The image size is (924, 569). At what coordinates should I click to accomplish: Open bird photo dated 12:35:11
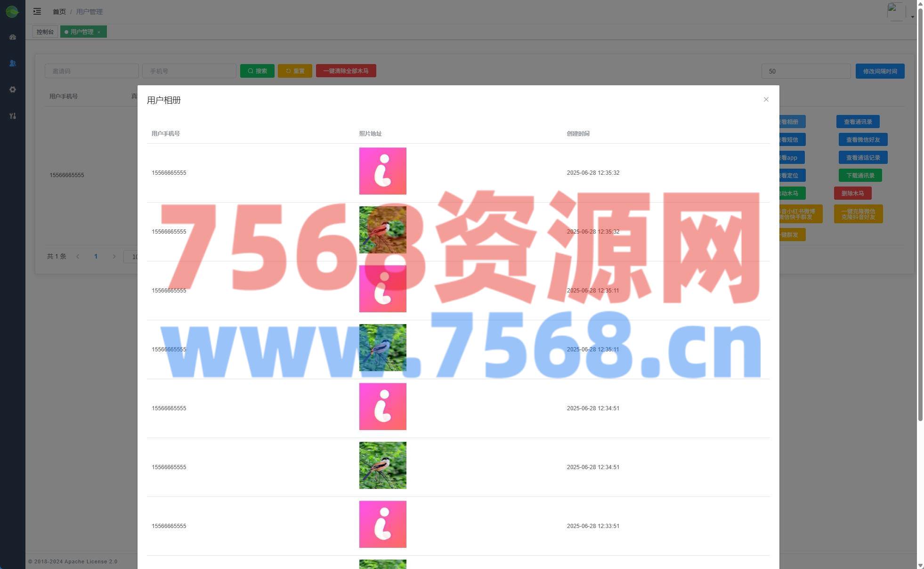point(382,348)
